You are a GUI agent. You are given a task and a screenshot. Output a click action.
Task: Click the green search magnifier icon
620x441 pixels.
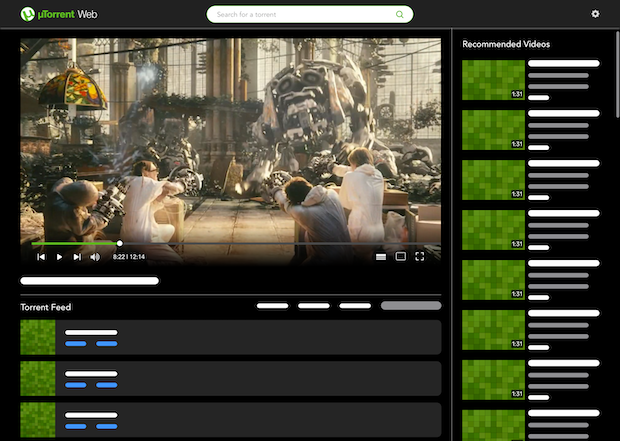coord(400,14)
